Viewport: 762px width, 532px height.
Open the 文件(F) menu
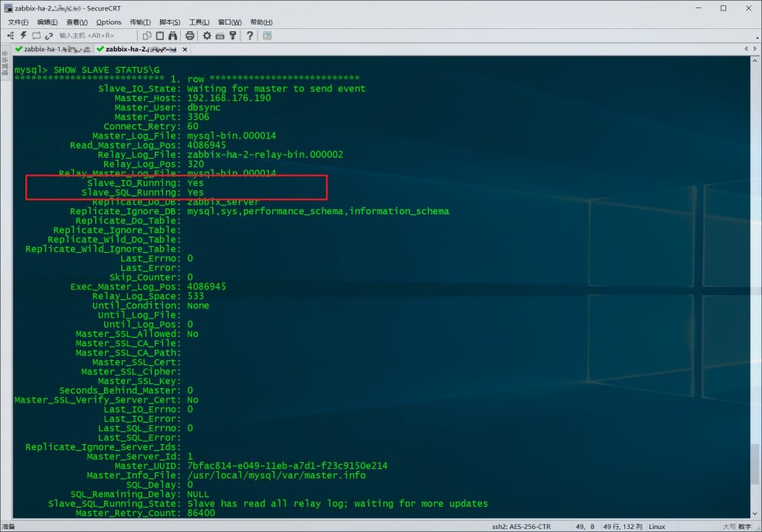tap(18, 22)
